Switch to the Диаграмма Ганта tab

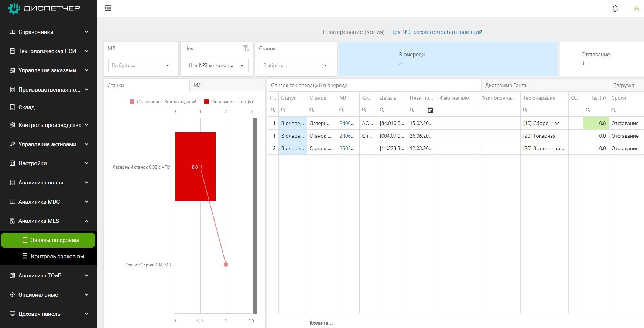505,85
